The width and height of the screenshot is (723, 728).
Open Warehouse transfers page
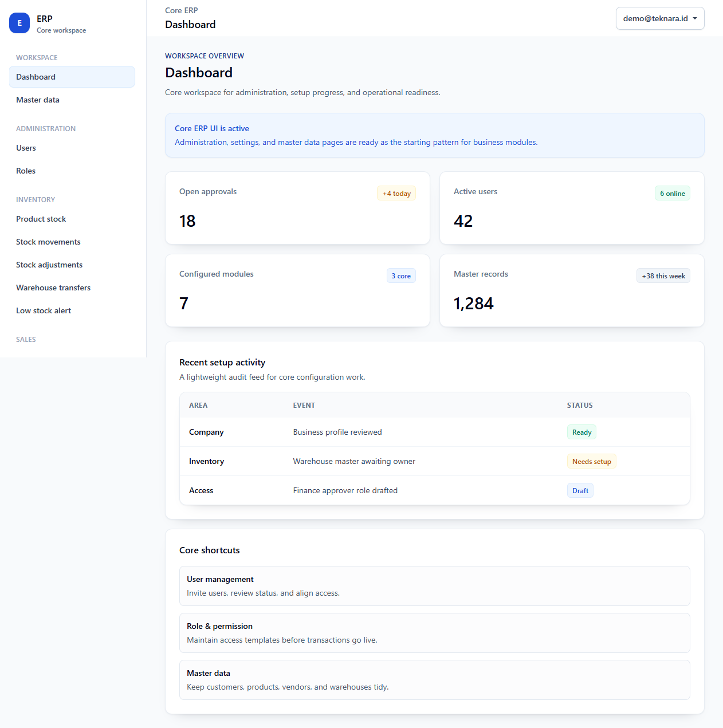[72, 288]
